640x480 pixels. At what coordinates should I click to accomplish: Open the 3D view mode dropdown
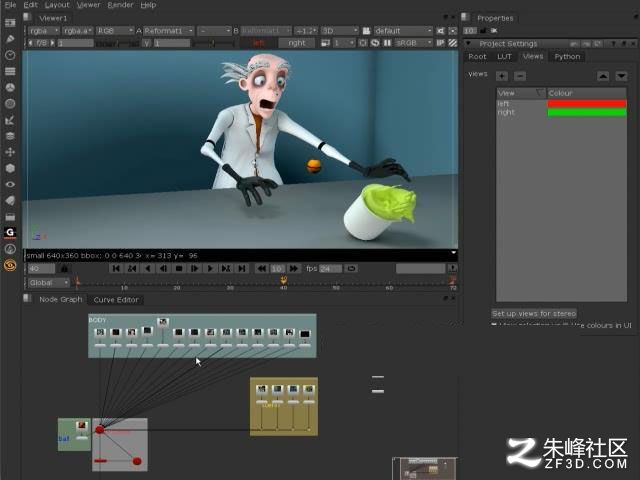pos(340,31)
